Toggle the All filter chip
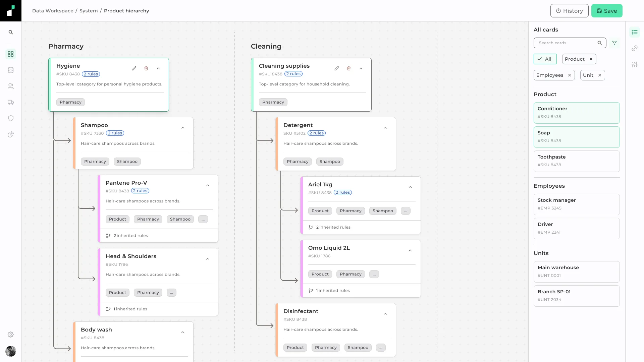This screenshot has height=362, width=644. 545,59
